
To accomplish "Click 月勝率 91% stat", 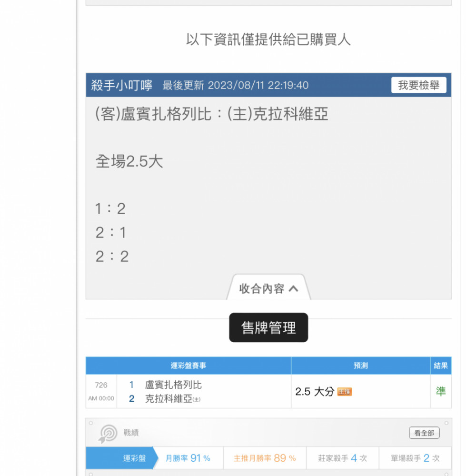I will pos(188,458).
